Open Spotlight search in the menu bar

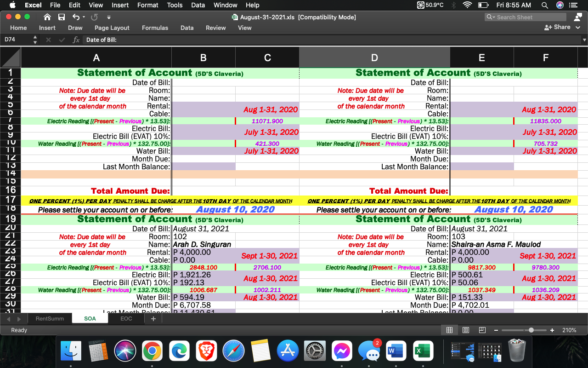(545, 5)
